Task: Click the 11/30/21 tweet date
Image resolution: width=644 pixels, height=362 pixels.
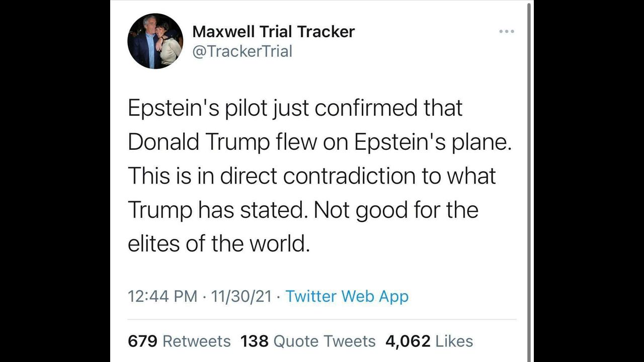Action: click(242, 296)
